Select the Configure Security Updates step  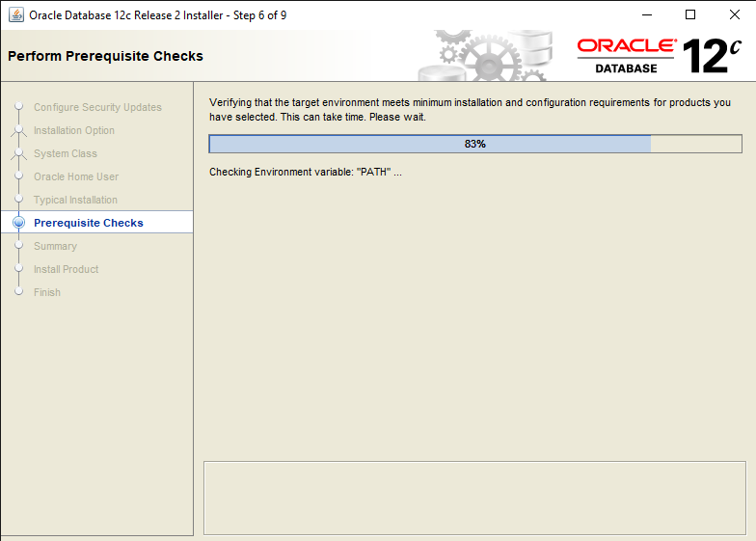pos(97,107)
